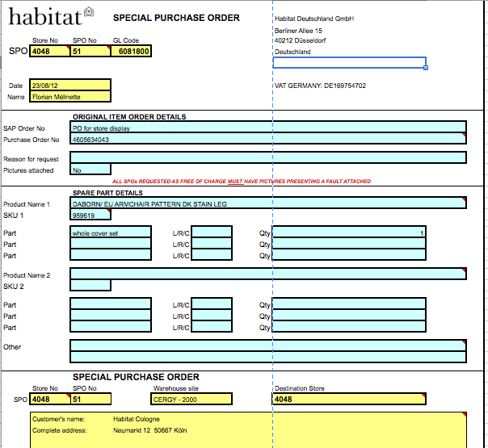
Task: Click the empty Product Name 2 field
Action: 268,274
